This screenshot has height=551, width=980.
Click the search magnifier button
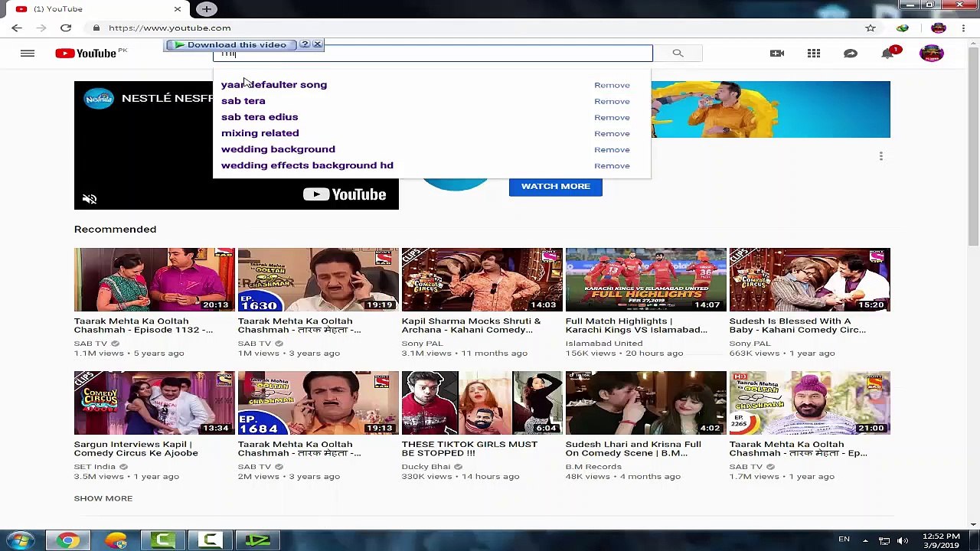click(x=678, y=53)
